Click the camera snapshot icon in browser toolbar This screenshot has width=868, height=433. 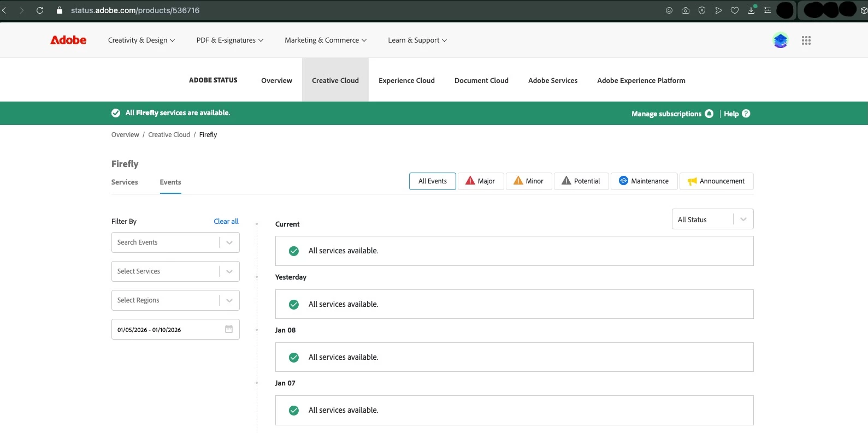pos(686,10)
